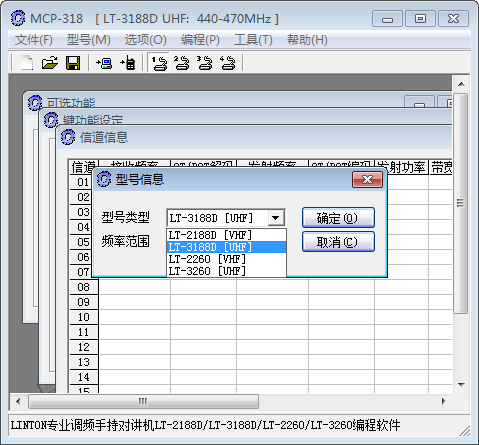Click the horizontal scrollbar thumb
Screen dimensions: 479x445
pyautogui.click(x=143, y=401)
